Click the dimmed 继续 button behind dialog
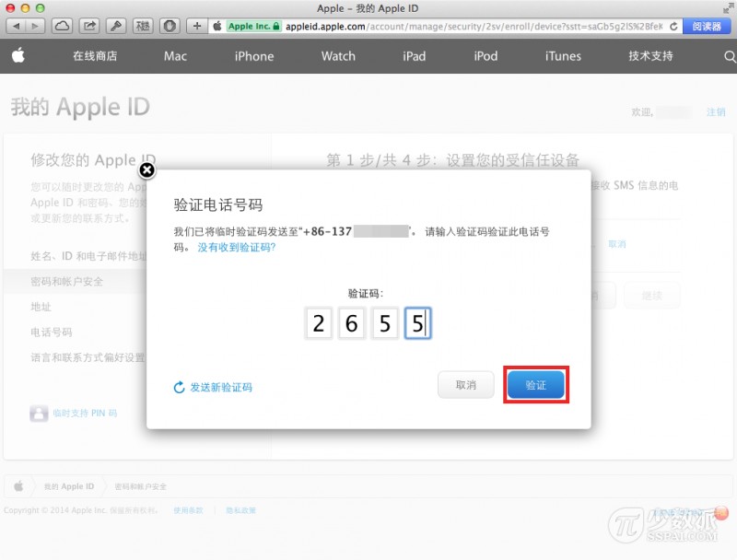Image resolution: width=737 pixels, height=560 pixels. point(652,296)
